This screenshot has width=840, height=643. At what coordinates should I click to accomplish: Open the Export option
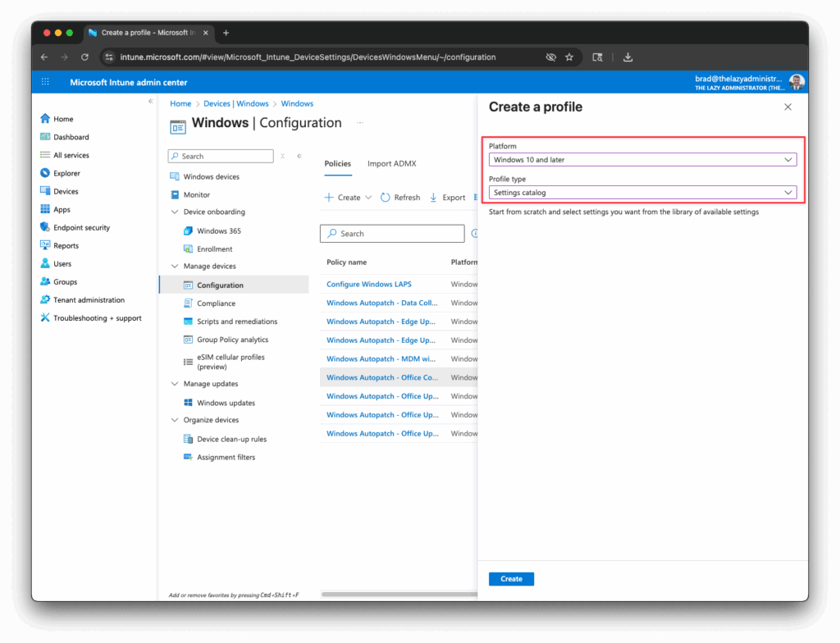[x=448, y=197]
